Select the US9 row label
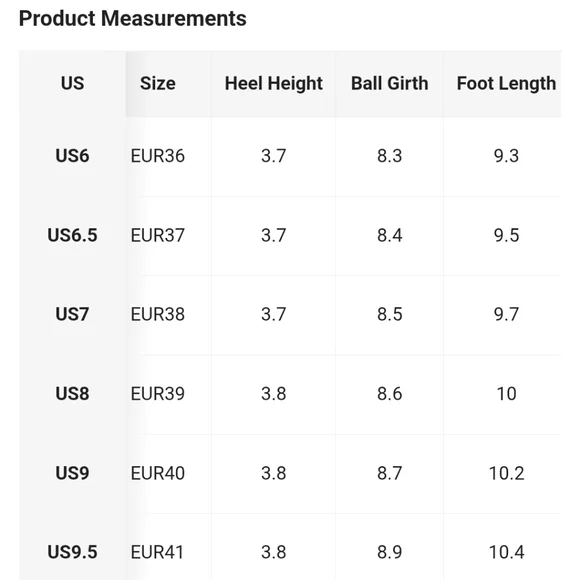 [x=72, y=473]
